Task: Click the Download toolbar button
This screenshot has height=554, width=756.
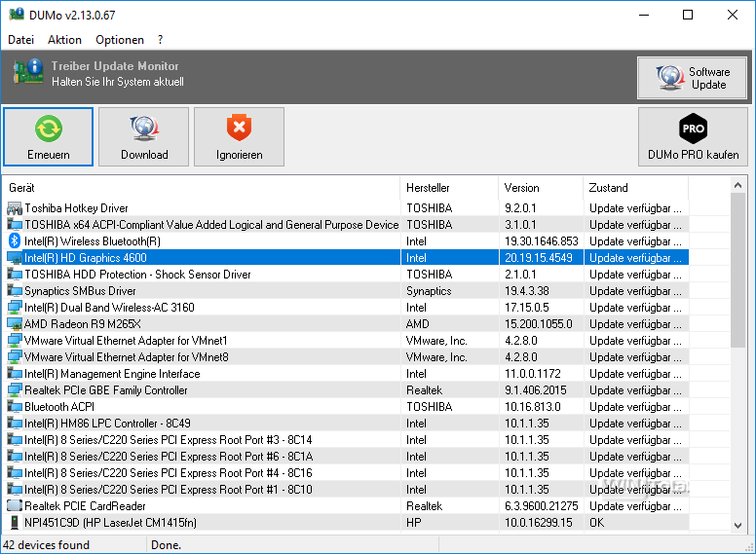Action: pos(144,137)
